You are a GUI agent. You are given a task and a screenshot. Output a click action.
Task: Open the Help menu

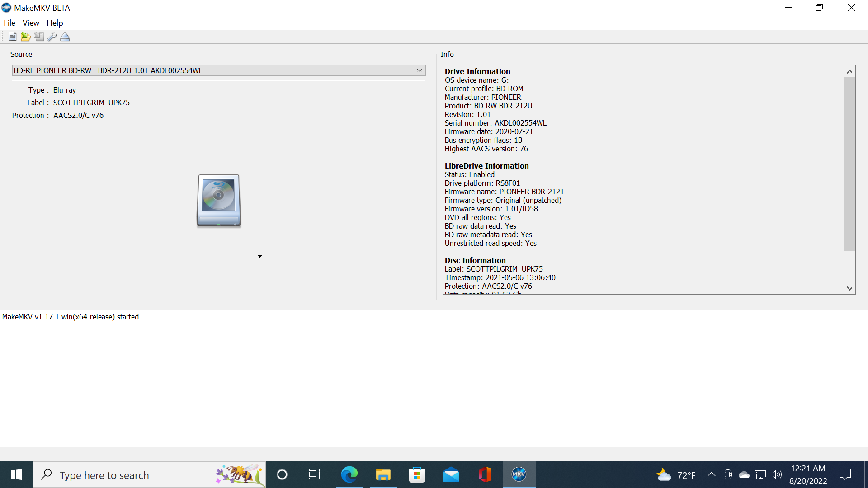pyautogui.click(x=55, y=23)
